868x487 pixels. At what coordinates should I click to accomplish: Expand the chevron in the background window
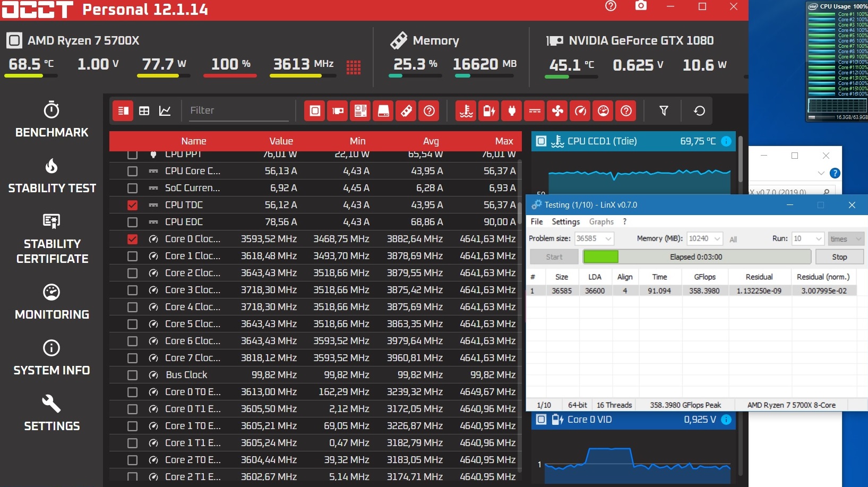point(821,173)
